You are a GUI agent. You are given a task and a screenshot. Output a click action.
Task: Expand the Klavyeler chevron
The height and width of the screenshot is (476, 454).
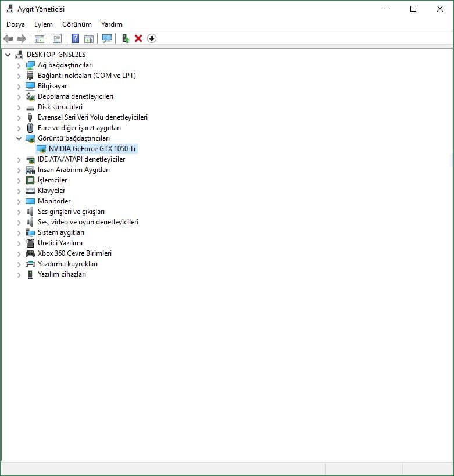[19, 191]
